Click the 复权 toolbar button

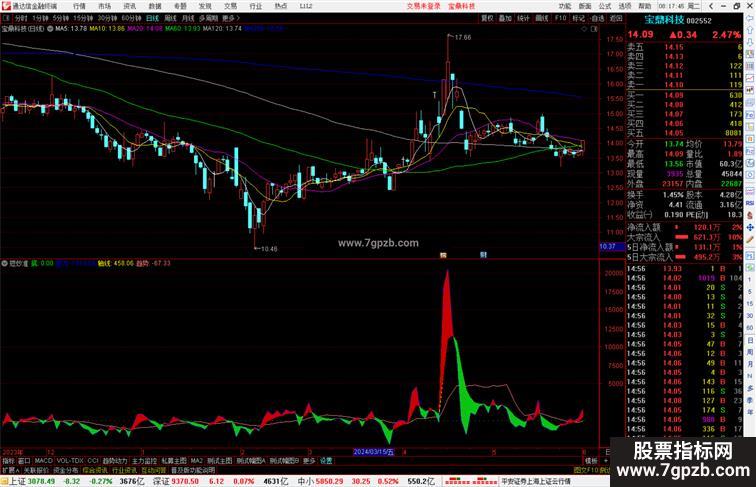click(x=487, y=18)
